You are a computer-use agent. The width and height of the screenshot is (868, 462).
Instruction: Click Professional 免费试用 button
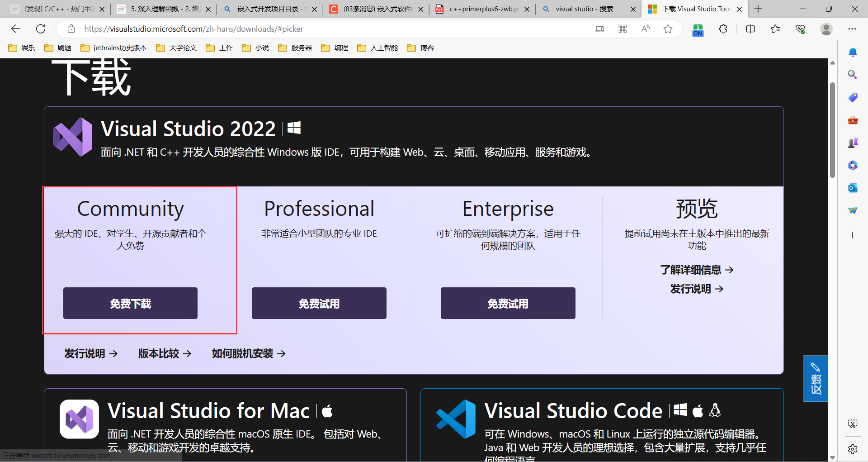pos(319,303)
